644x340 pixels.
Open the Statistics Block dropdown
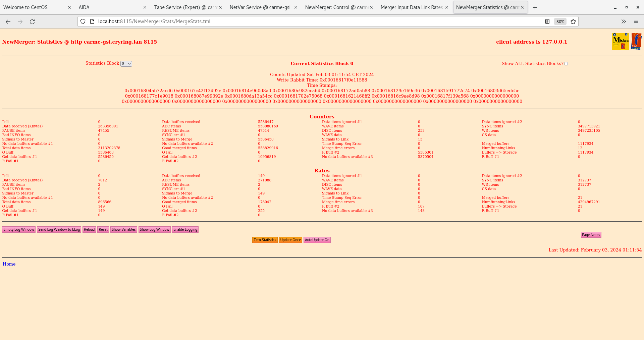126,64
